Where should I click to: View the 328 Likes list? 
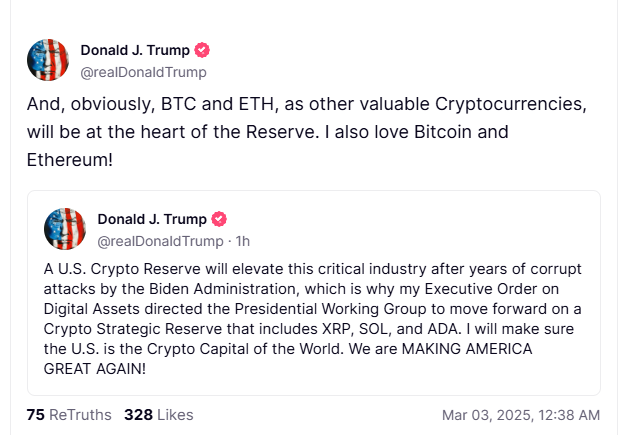click(158, 414)
